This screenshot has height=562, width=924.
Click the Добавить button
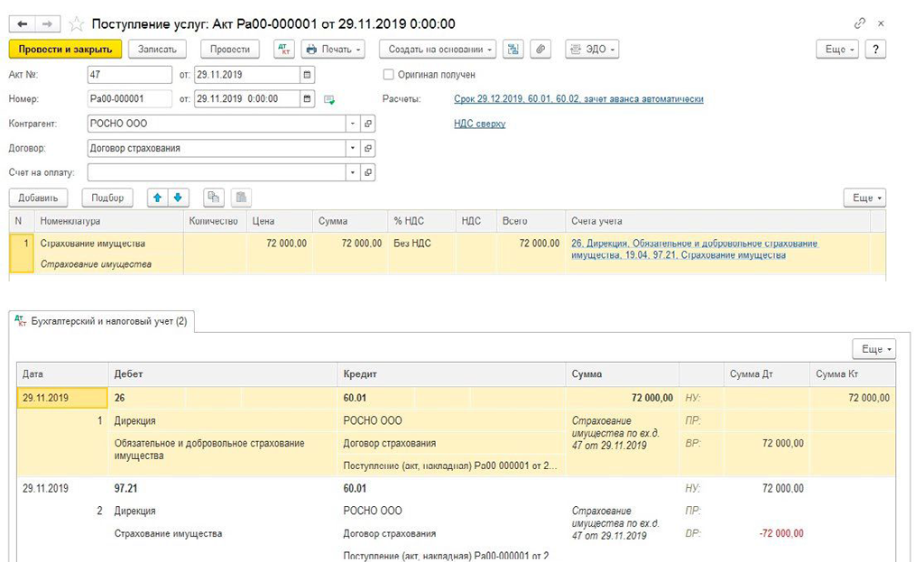pos(38,198)
